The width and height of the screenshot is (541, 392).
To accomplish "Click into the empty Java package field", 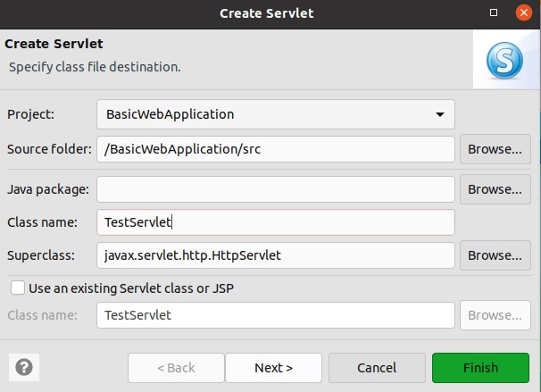I will pos(275,189).
